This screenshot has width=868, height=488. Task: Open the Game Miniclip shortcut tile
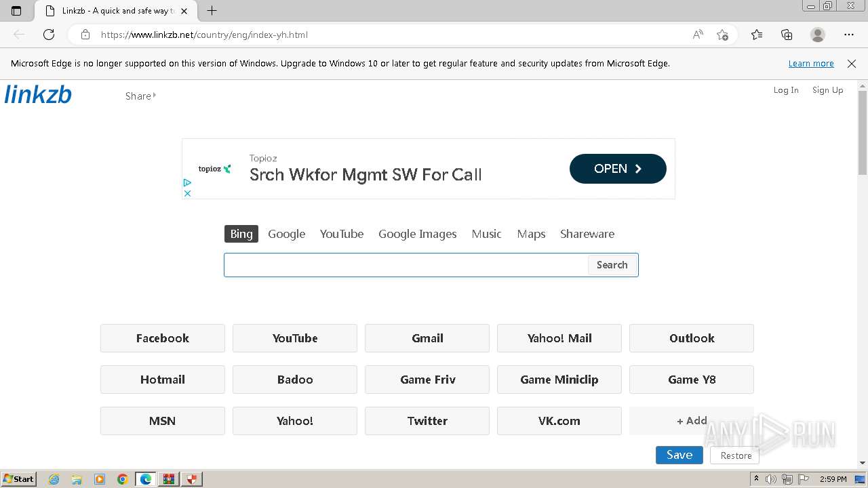pos(559,380)
